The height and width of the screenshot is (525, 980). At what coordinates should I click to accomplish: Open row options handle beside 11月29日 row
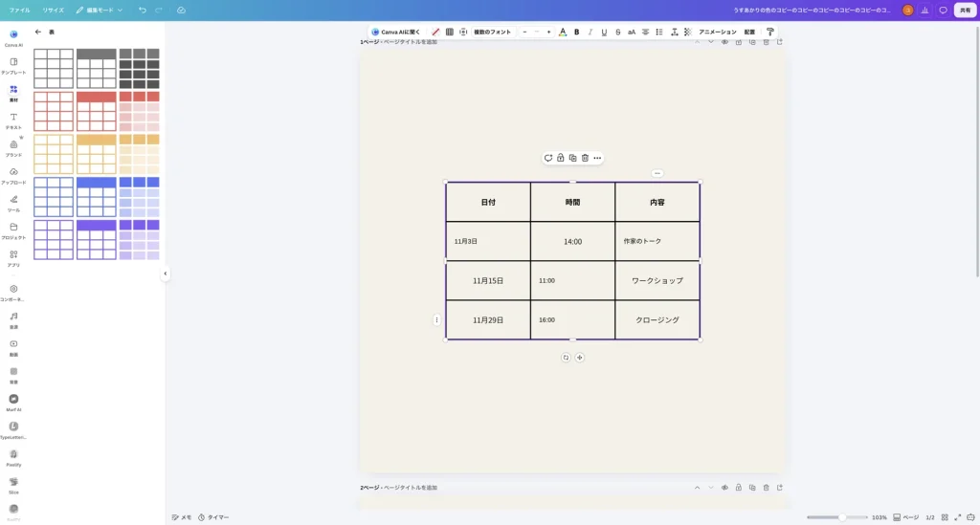point(436,320)
